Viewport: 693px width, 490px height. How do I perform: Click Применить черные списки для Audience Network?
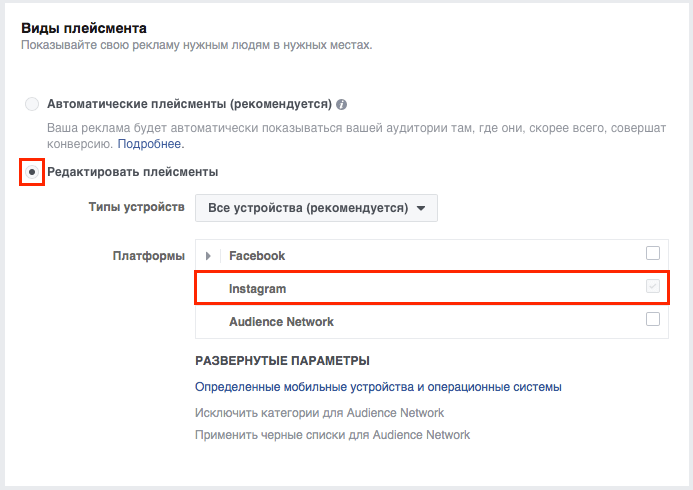(332, 435)
